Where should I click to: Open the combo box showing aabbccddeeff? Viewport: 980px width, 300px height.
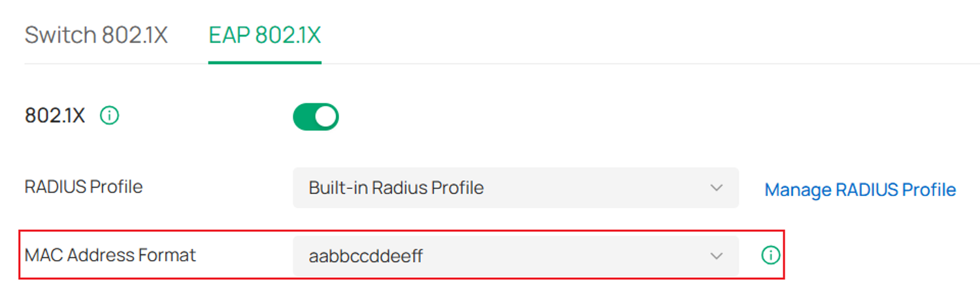pos(515,256)
